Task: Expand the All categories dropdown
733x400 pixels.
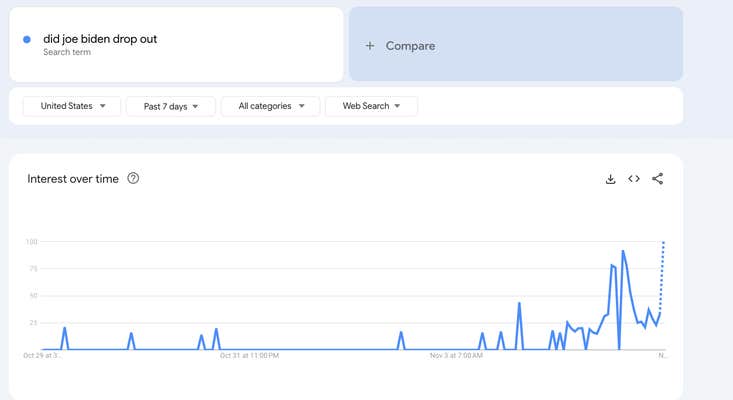Action: click(x=271, y=106)
